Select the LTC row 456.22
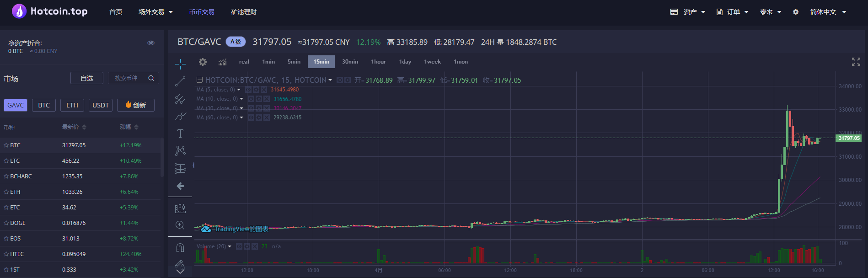 coord(80,161)
